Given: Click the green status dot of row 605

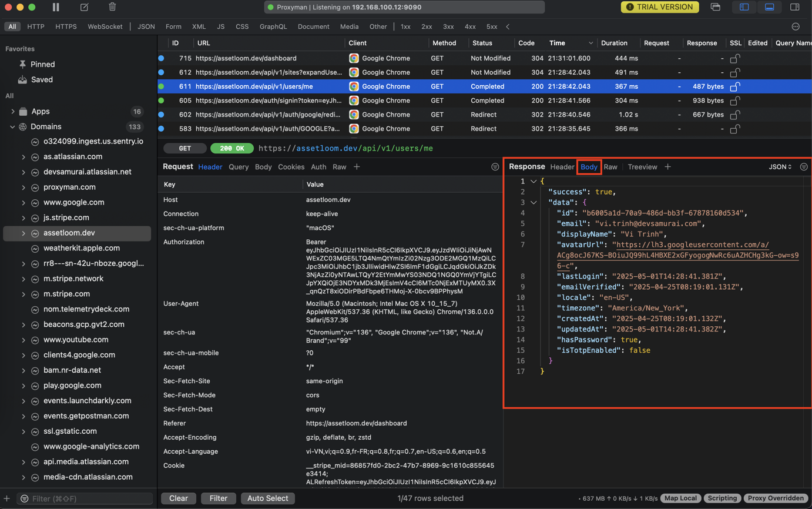Looking at the screenshot, I should coord(162,101).
